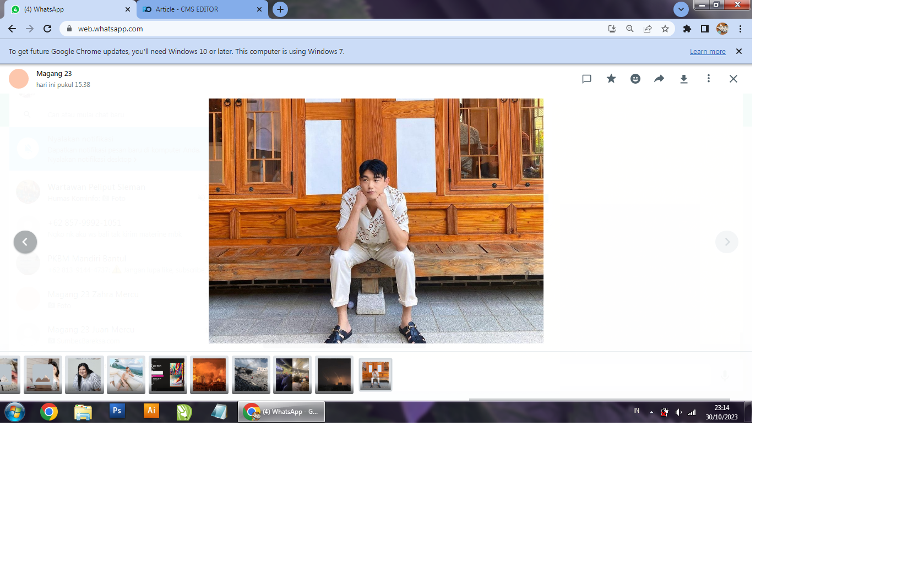Open the viewer's three-dot more menu

tap(709, 79)
